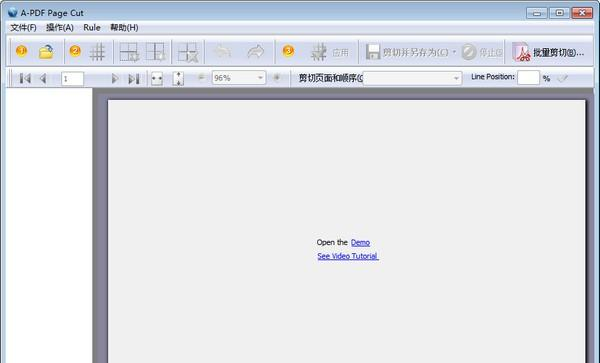The height and width of the screenshot is (363, 600).
Task: Add a horizontal cut line
Action: tap(129, 52)
